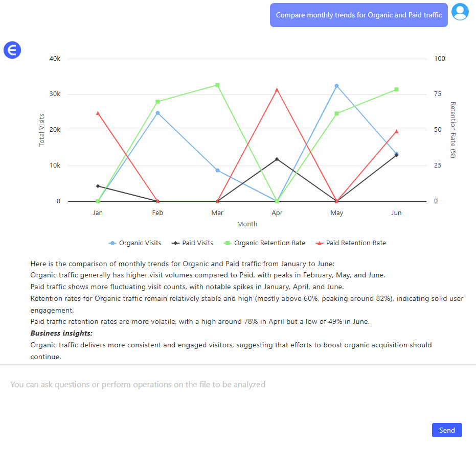
Task: Click the Organic Visits point for February
Action: (157, 113)
